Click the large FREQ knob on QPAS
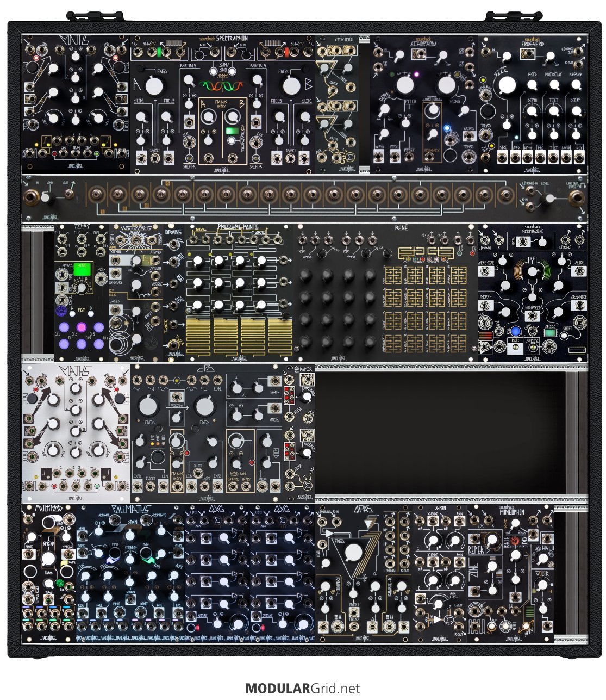 click(354, 553)
